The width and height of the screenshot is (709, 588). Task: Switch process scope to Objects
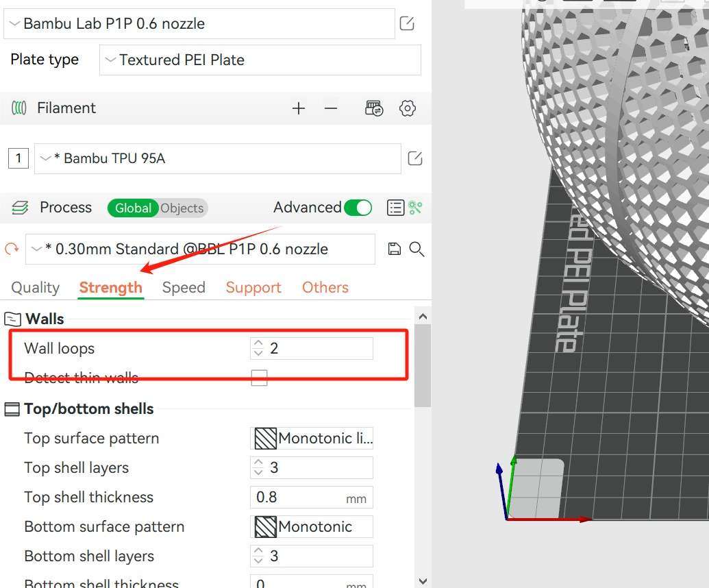point(182,208)
